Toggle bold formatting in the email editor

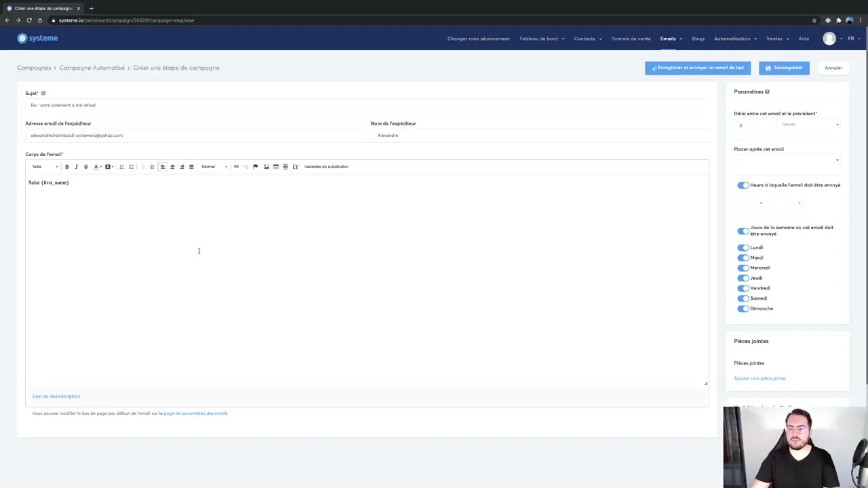(x=66, y=167)
